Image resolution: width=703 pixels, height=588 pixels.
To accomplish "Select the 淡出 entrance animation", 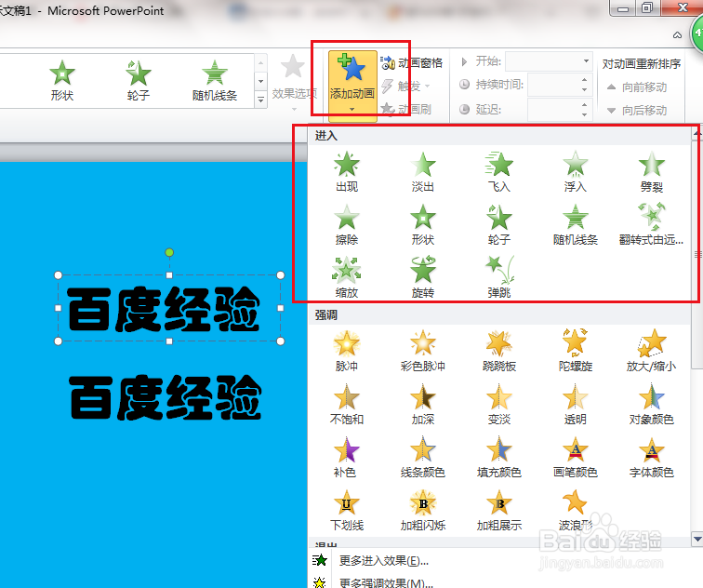I will click(423, 172).
